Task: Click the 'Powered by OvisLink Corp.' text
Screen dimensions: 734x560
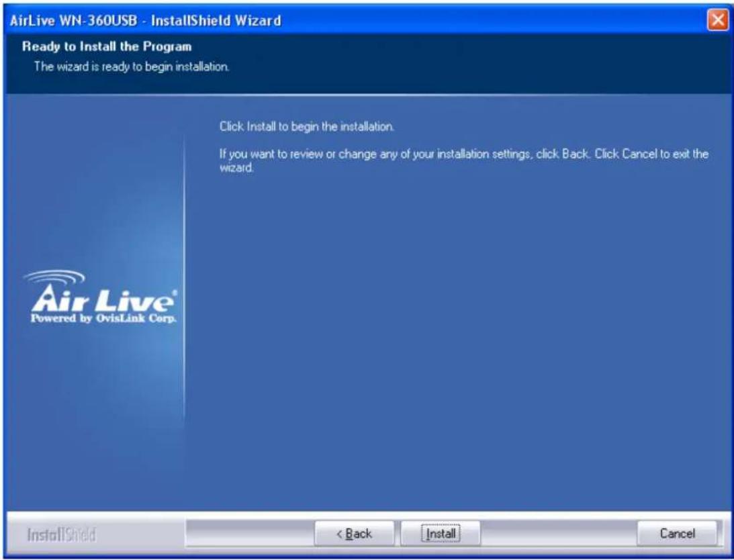Action: (103, 318)
